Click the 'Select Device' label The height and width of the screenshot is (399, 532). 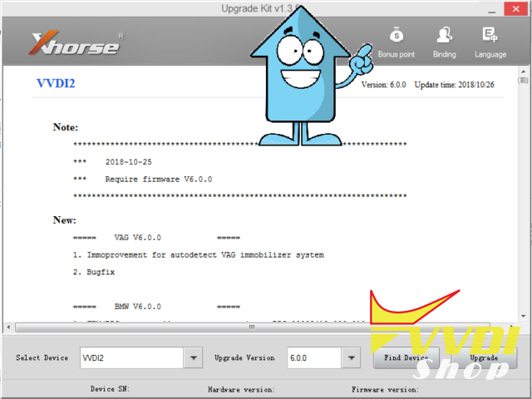pyautogui.click(x=42, y=357)
